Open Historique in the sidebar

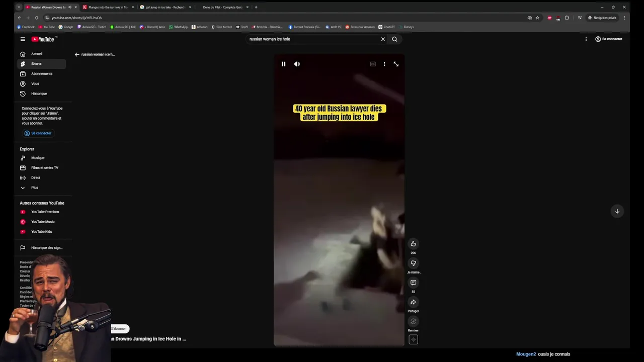click(x=41, y=94)
